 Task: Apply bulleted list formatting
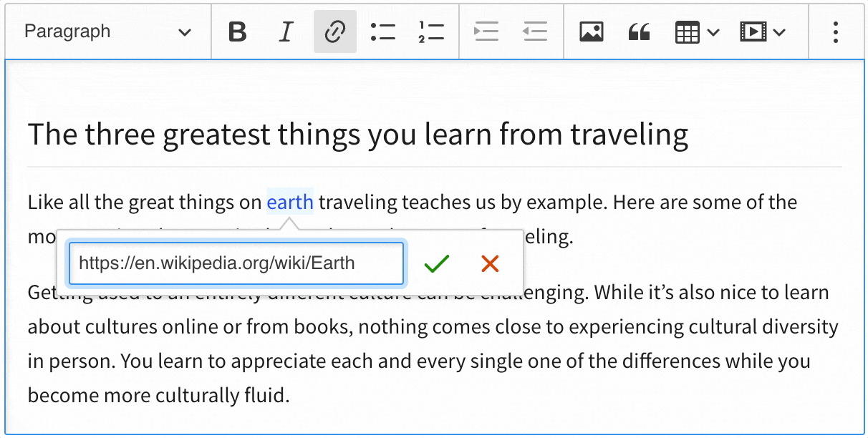[x=383, y=31]
